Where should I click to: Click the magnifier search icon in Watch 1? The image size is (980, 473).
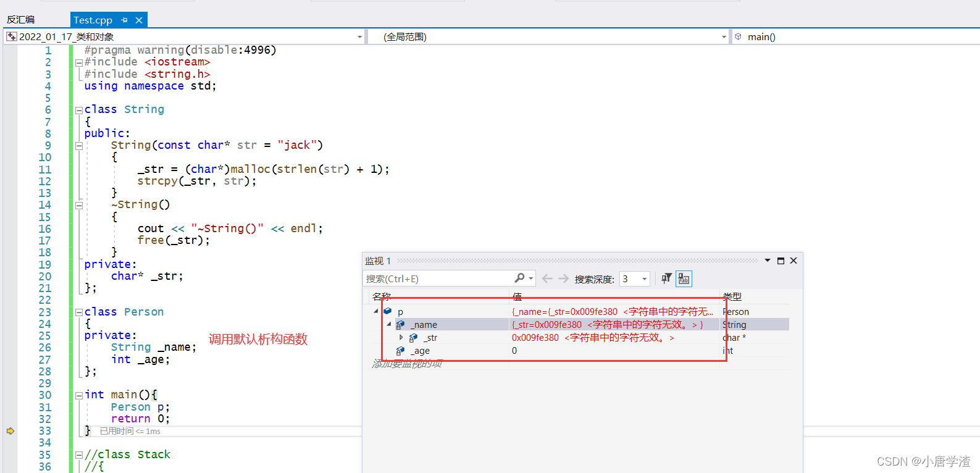519,278
